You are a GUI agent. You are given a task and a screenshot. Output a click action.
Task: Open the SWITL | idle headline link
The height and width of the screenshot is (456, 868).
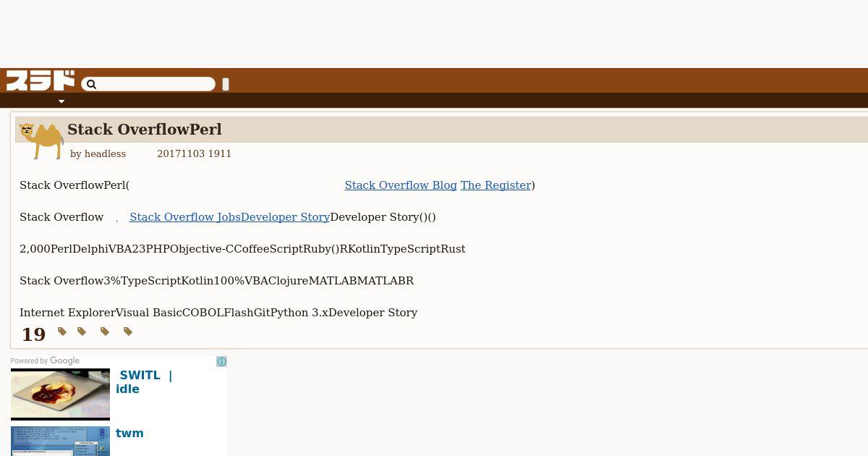tap(145, 382)
